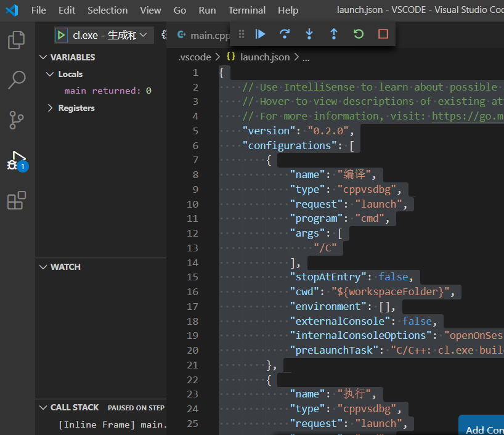Stop the debug session
Screen dimensions: 504x435
click(383, 34)
